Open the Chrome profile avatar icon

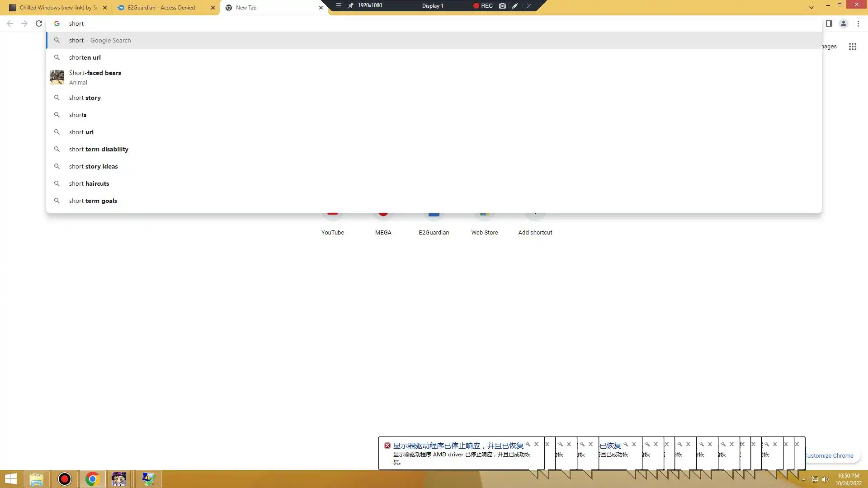pos(843,23)
